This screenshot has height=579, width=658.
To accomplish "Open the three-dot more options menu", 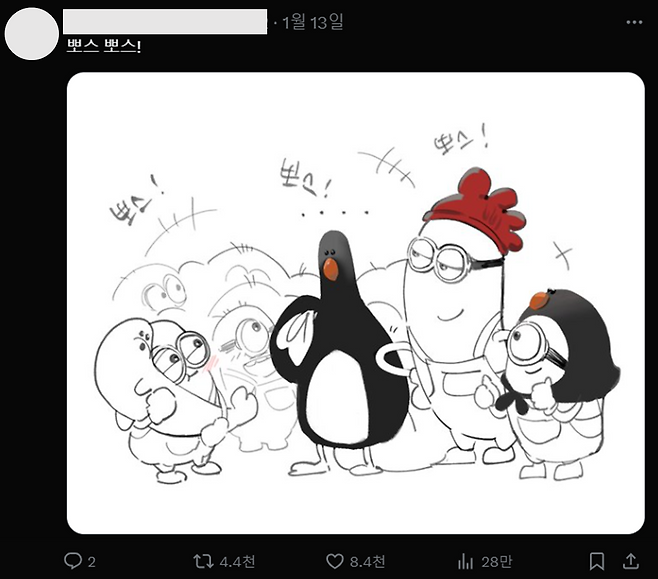I will 634,22.
